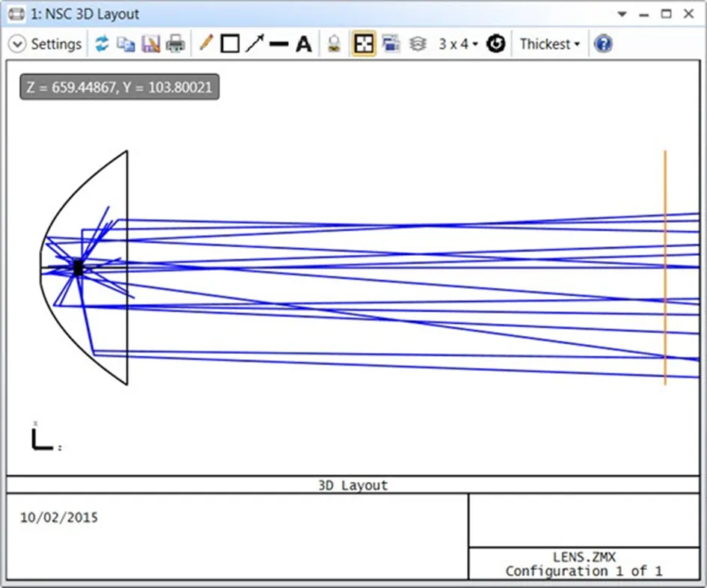This screenshot has height=588, width=707.
Task: Close the NSC 3D Layout window
Action: (688, 14)
